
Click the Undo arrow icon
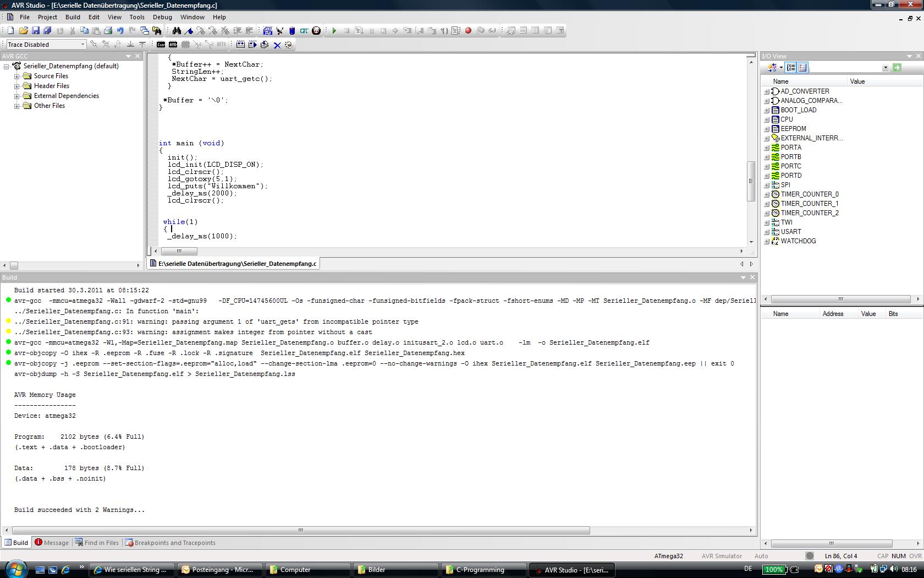click(x=120, y=31)
